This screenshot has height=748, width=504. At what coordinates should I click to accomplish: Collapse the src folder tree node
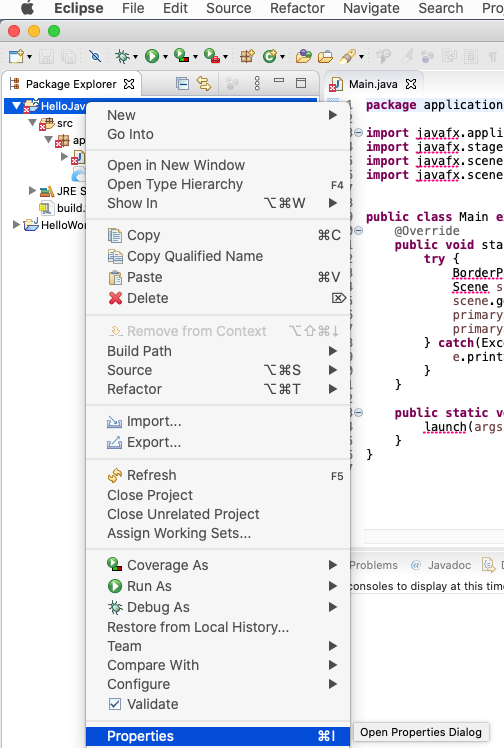[32, 123]
